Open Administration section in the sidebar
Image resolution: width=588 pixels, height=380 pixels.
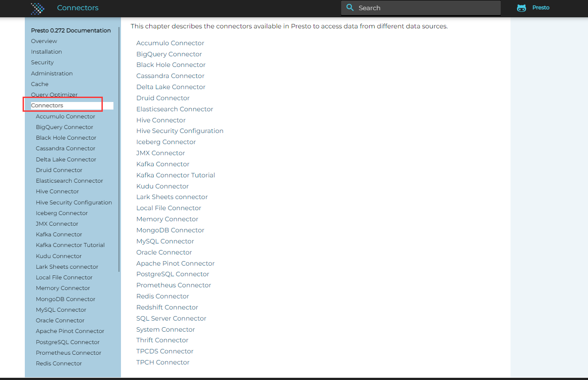52,74
